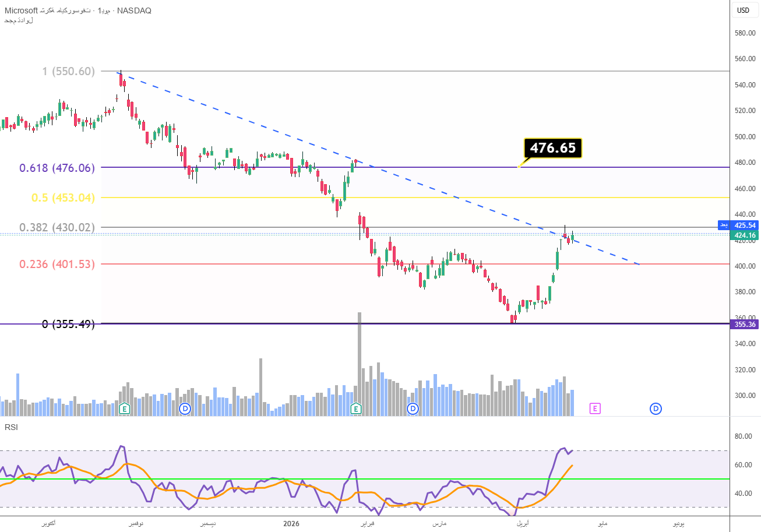Click the 1 (550.60) Fibonacci top label
This screenshot has width=761, height=532.
pyautogui.click(x=68, y=71)
